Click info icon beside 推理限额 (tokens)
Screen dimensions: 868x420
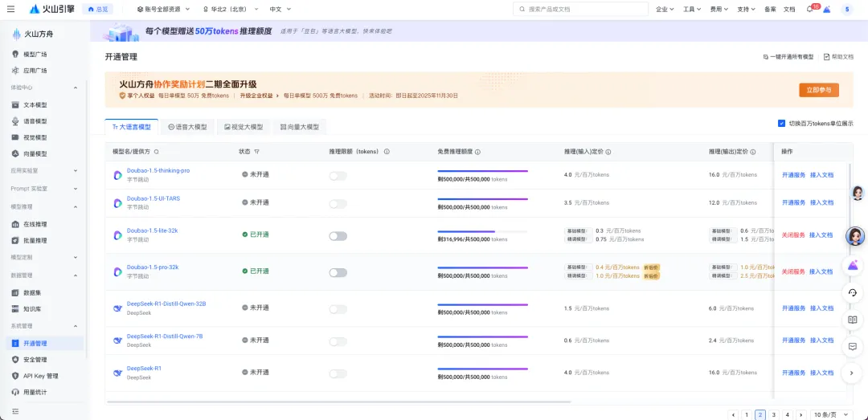[x=387, y=152]
